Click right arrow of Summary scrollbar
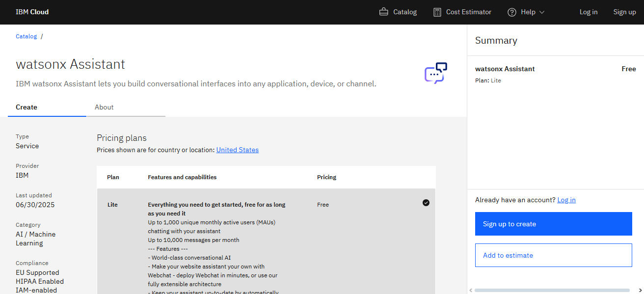 [640, 290]
